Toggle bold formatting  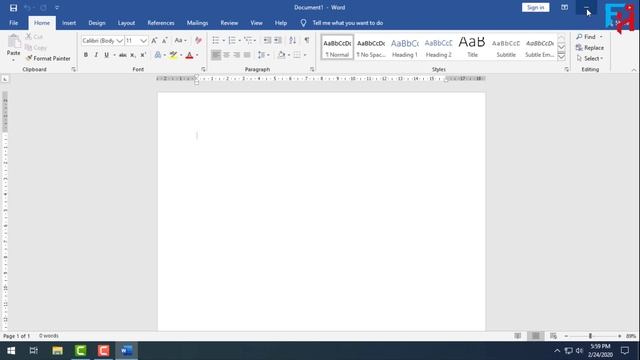[86, 55]
